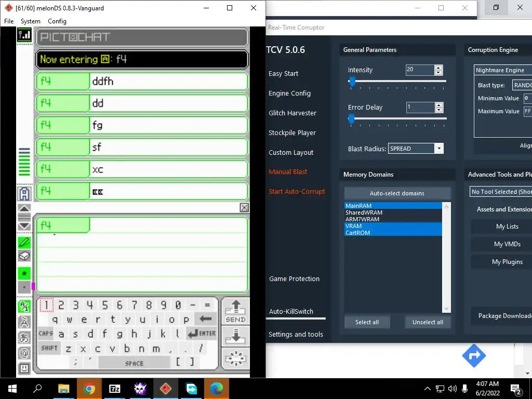
Task: Open the Blast Radius SPREAD dropdown
Action: (x=416, y=149)
